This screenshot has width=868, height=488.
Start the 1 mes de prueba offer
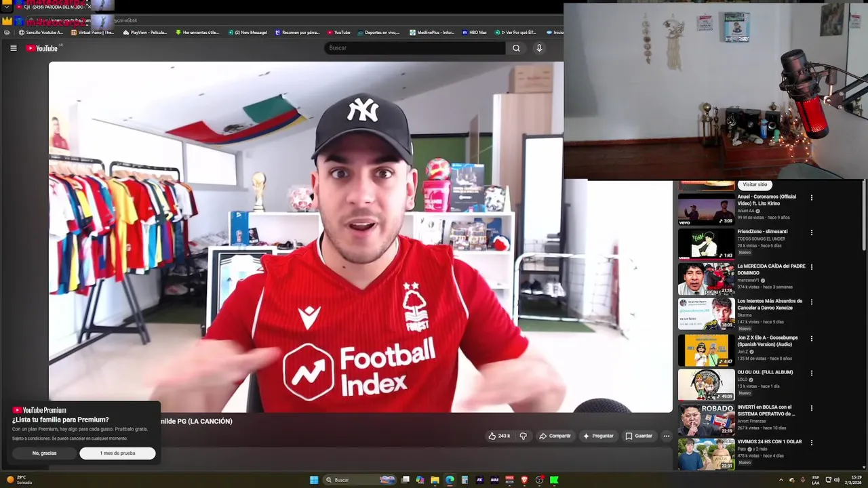[117, 453]
